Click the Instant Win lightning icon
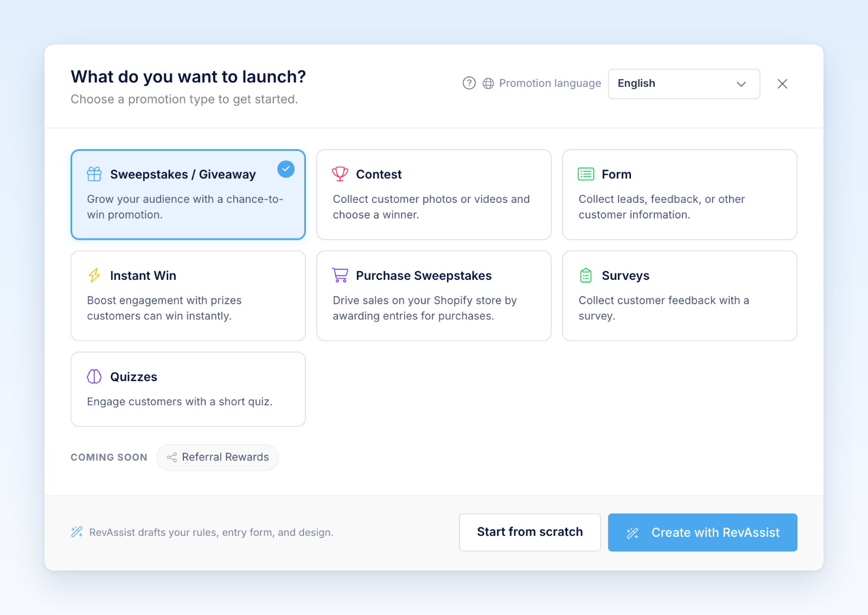Viewport: 868px width, 615px height. pyautogui.click(x=94, y=276)
